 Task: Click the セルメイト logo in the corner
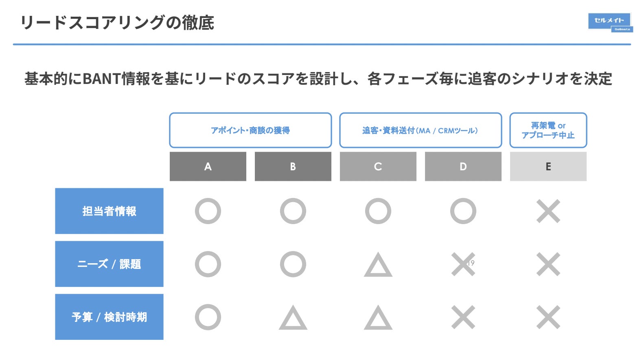coord(610,22)
